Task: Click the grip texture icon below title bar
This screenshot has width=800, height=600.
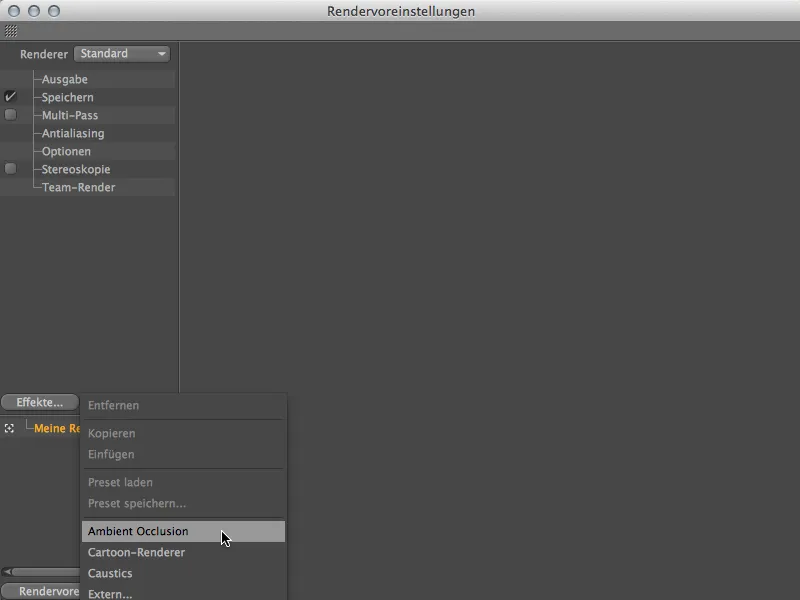Action: coord(11,31)
